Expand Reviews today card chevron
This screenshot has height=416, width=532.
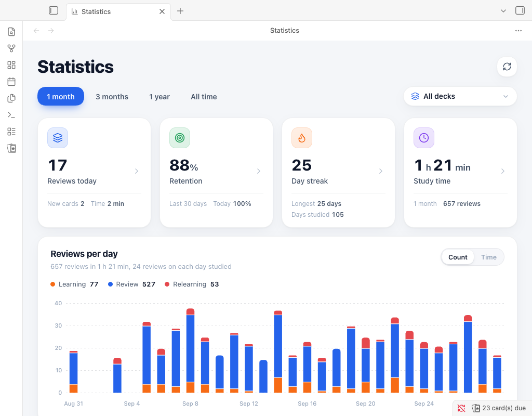tap(137, 171)
